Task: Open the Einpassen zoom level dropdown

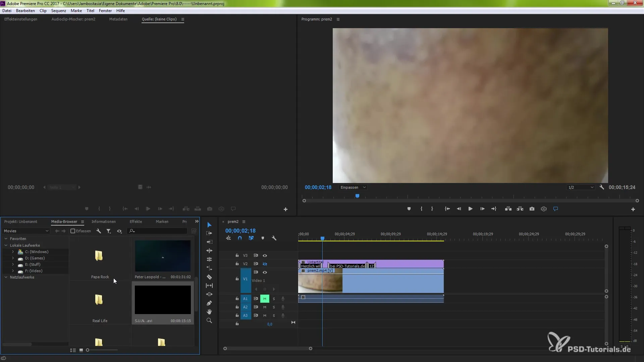Action: tap(353, 187)
